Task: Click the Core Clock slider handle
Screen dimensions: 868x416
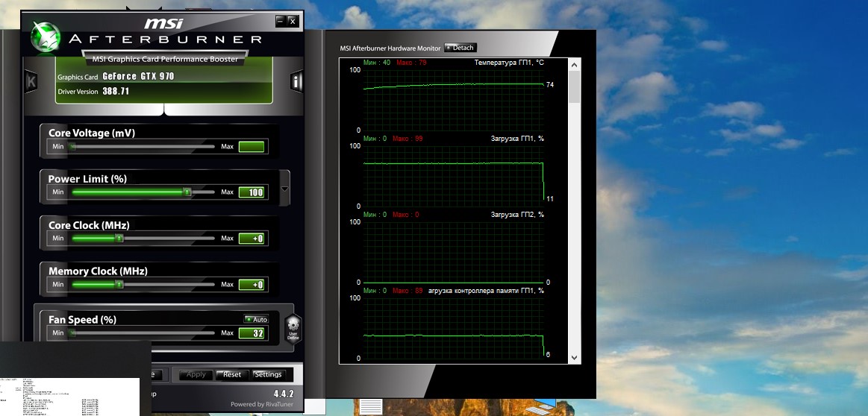Action: (119, 239)
